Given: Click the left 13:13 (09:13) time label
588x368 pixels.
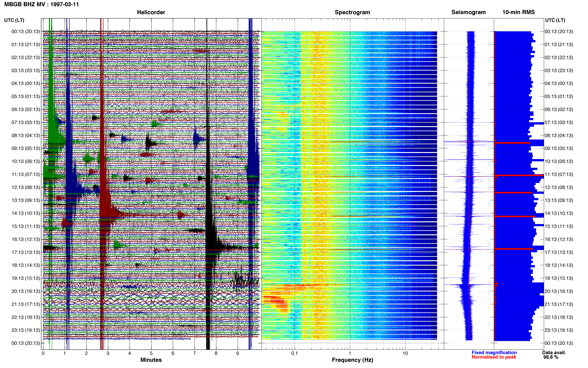Looking at the screenshot, I should [26, 200].
